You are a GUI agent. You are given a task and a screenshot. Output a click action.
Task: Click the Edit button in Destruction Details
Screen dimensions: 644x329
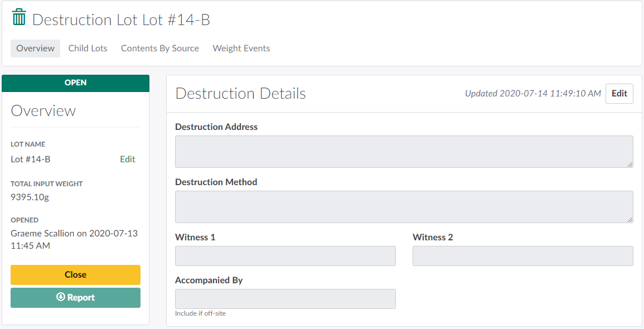(x=619, y=94)
